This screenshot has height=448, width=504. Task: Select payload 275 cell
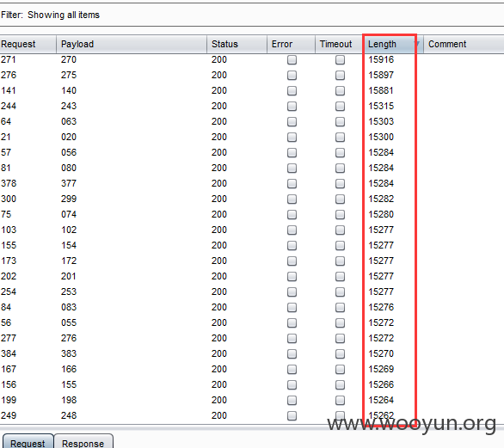[69, 75]
